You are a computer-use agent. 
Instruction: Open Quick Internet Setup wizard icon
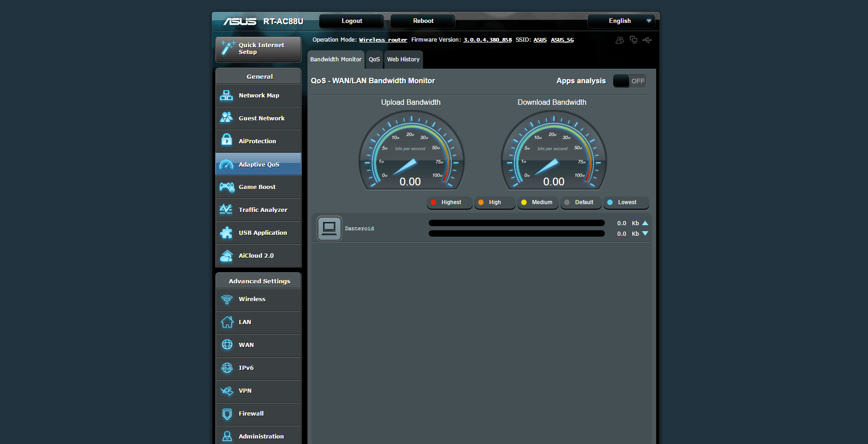[x=227, y=48]
